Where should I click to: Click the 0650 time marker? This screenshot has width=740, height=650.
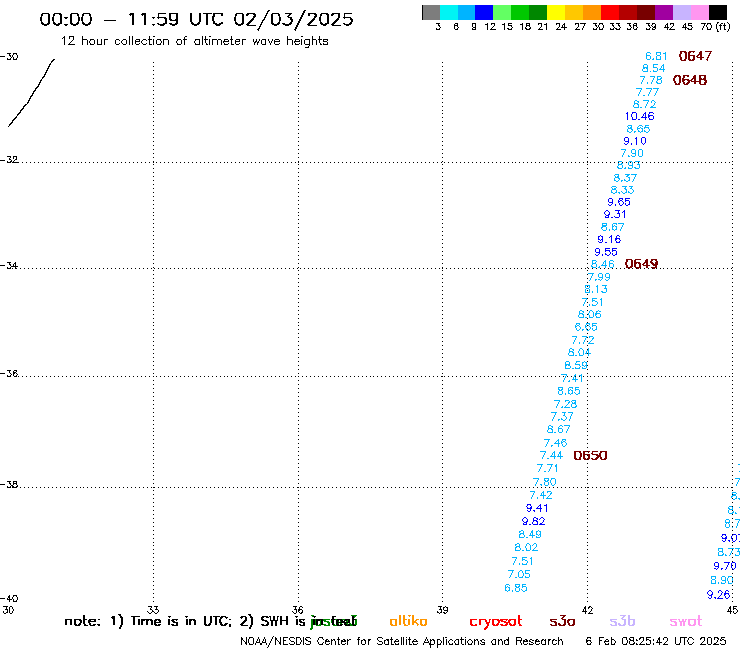(590, 456)
